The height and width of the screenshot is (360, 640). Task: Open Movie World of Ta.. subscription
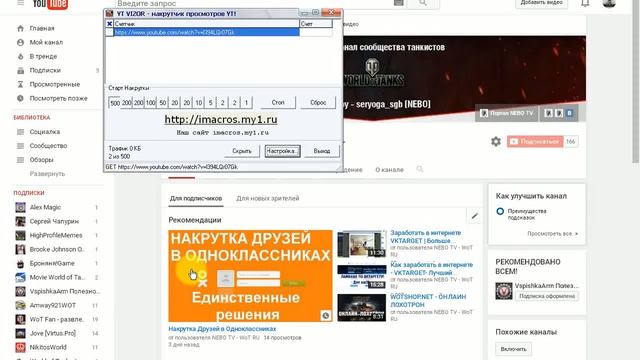tap(57, 277)
